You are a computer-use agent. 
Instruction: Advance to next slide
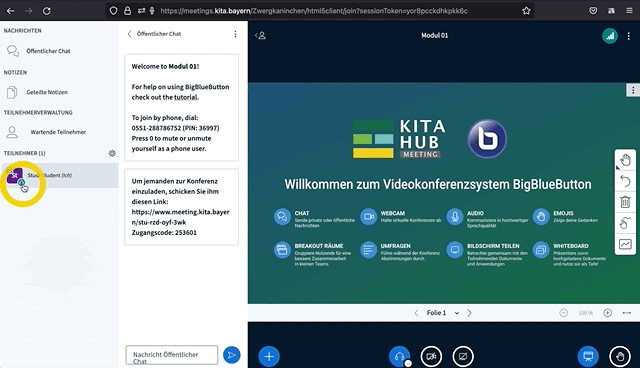pos(469,313)
